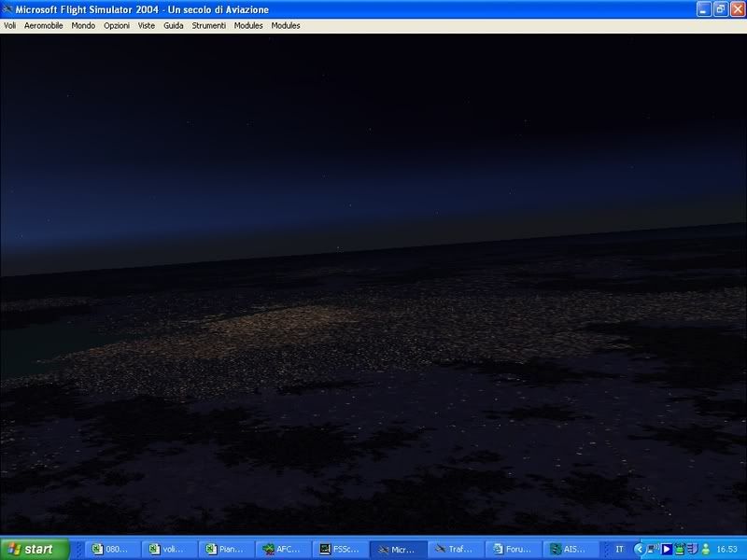
Task: Switch to the Excel 'Pian...' taskbar window
Action: click(226, 549)
